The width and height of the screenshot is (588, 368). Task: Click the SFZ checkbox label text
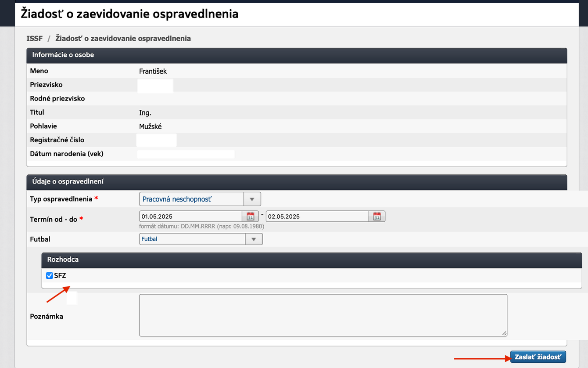pos(60,276)
